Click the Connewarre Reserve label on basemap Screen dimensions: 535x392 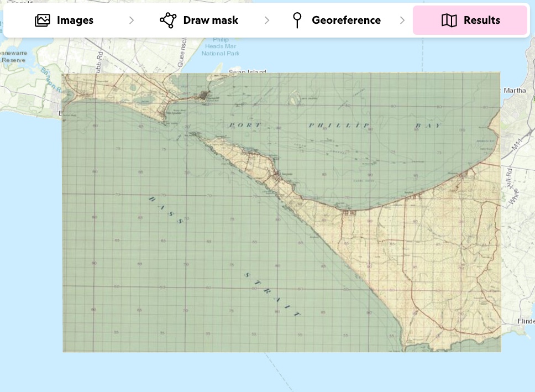[12, 56]
